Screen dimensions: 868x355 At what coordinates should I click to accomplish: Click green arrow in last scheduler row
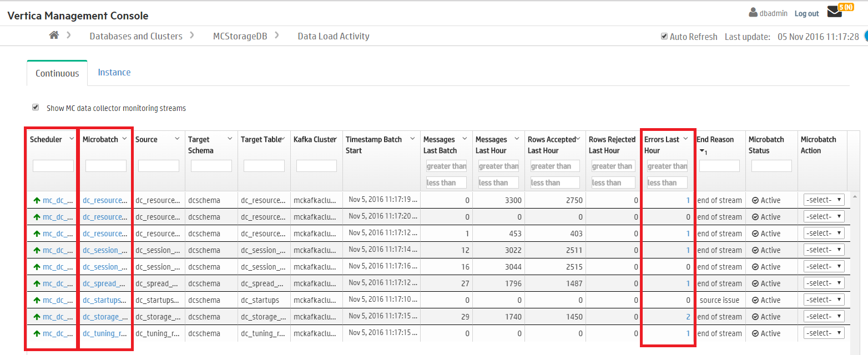point(37,333)
